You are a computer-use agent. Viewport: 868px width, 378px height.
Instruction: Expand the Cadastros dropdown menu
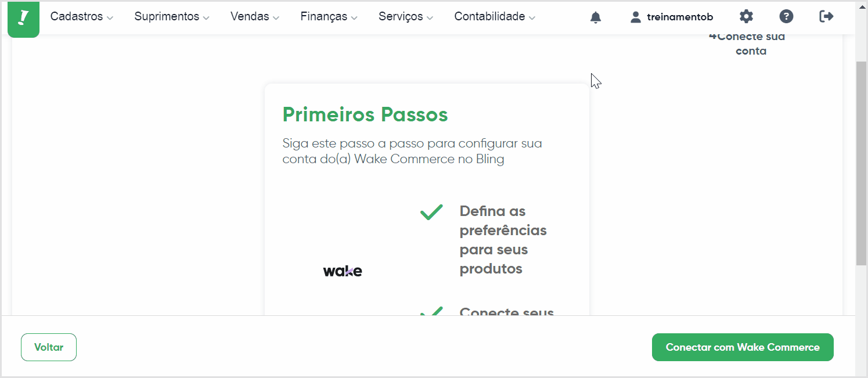(x=82, y=17)
